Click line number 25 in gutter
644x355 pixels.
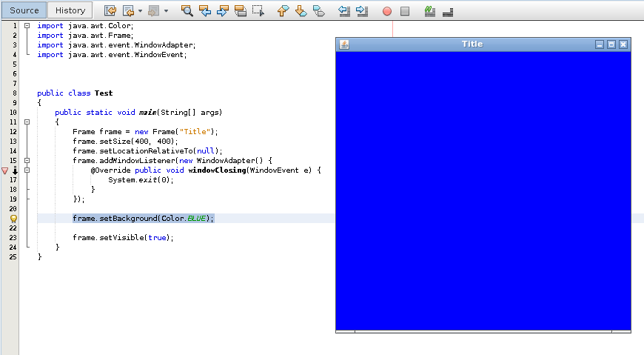click(x=13, y=256)
